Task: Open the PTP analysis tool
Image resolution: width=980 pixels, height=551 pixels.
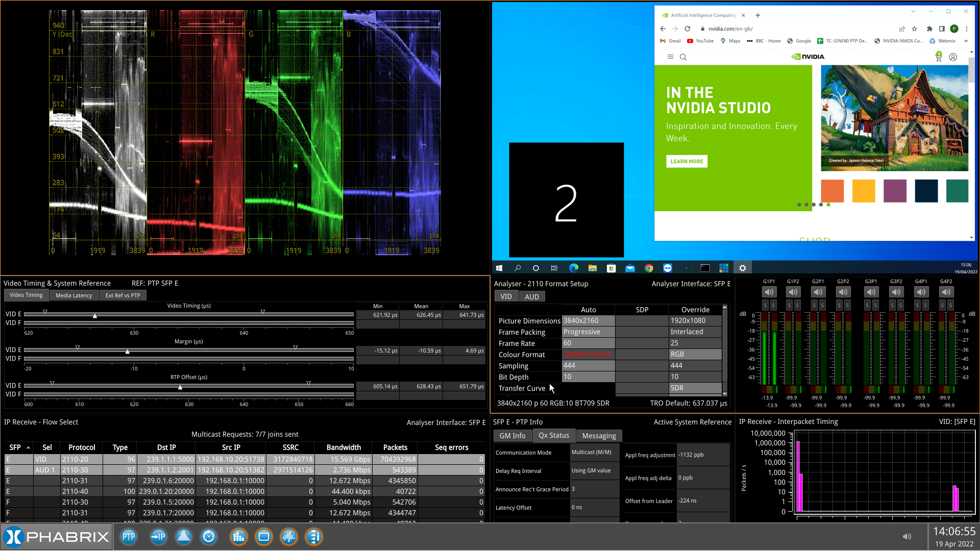Action: [x=129, y=537]
